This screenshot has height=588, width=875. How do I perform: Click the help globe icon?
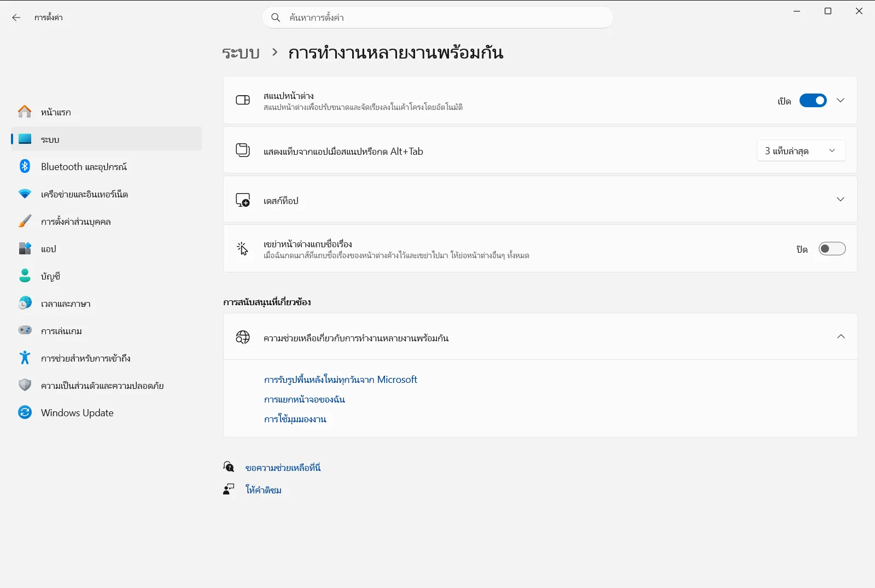(x=243, y=337)
